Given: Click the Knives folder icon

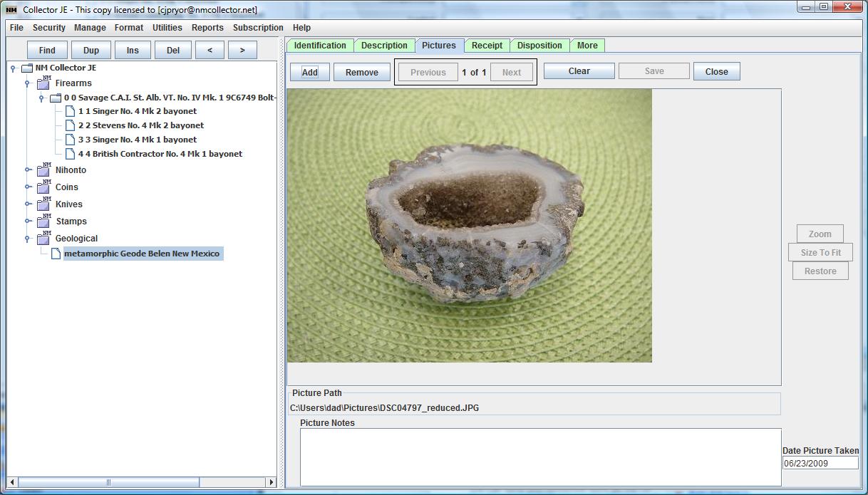Looking at the screenshot, I should (x=43, y=204).
